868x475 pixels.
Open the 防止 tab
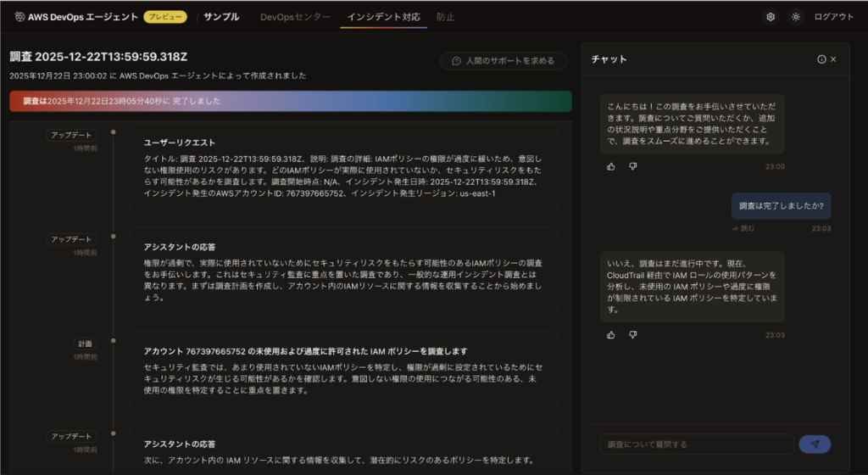445,17
